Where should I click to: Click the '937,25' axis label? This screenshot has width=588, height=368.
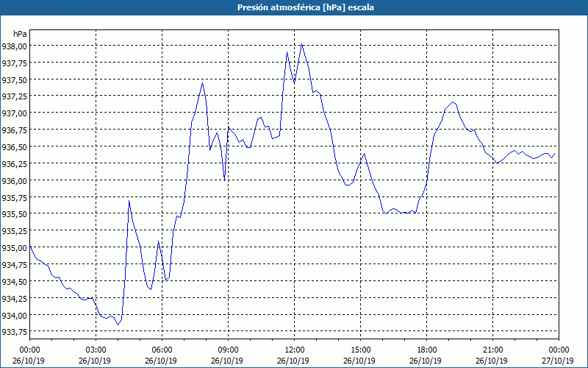14,96
